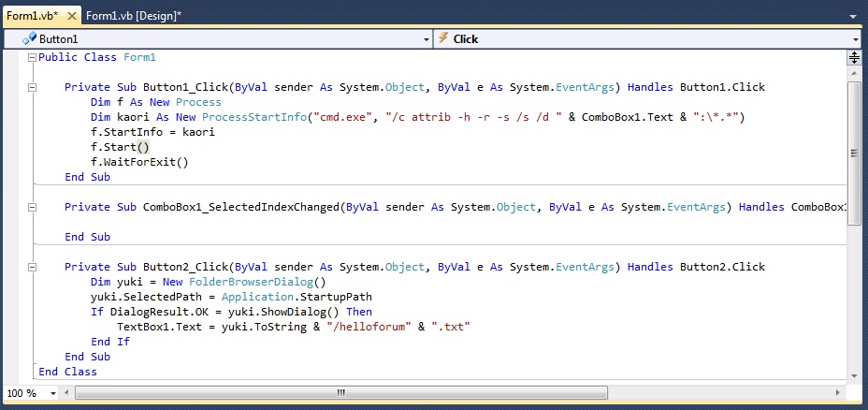
Task: Close the Form1.vb tab
Action: [71, 16]
